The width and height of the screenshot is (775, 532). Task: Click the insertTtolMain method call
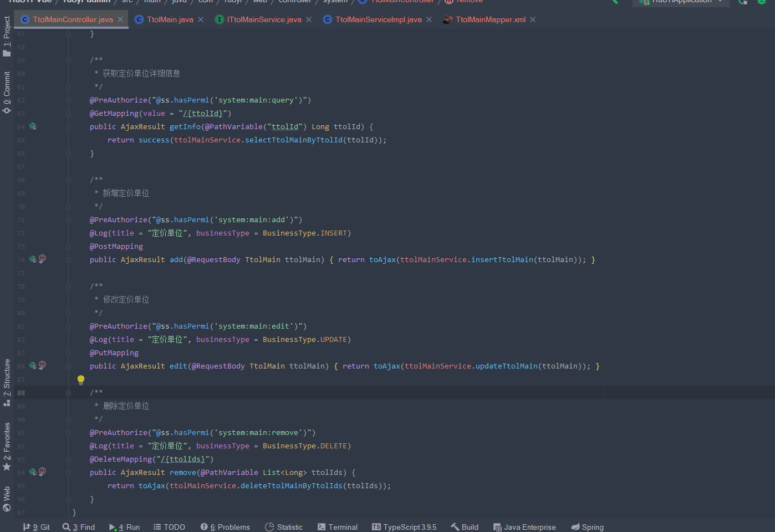502,259
